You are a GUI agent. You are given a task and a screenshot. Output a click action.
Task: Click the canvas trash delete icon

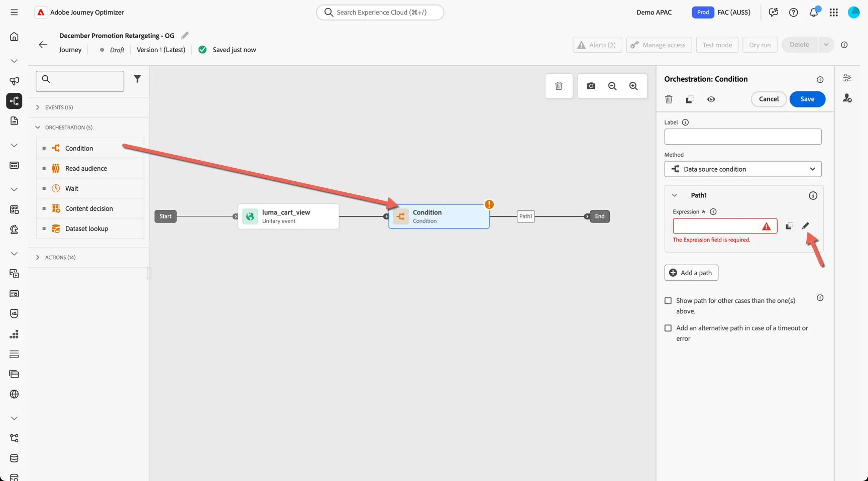(x=559, y=86)
